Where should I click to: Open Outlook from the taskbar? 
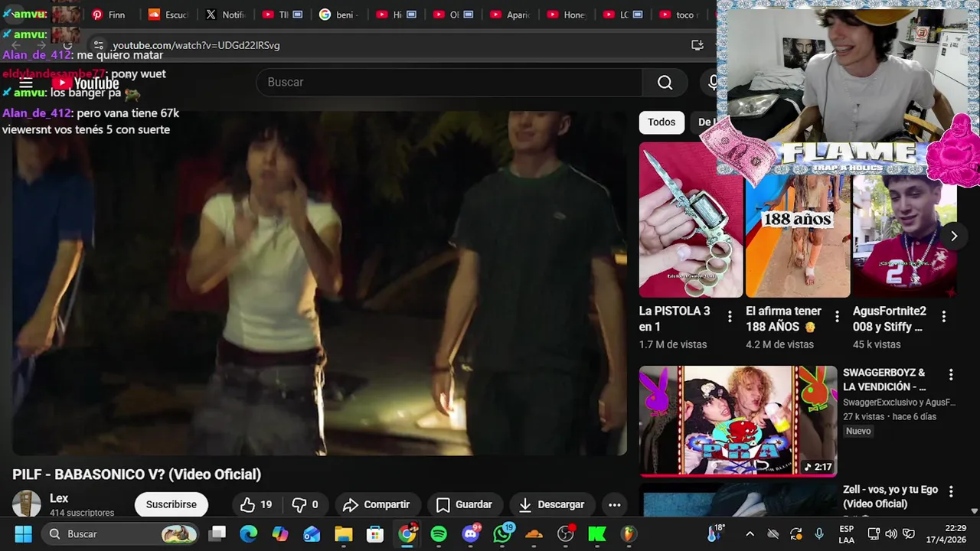(x=312, y=533)
